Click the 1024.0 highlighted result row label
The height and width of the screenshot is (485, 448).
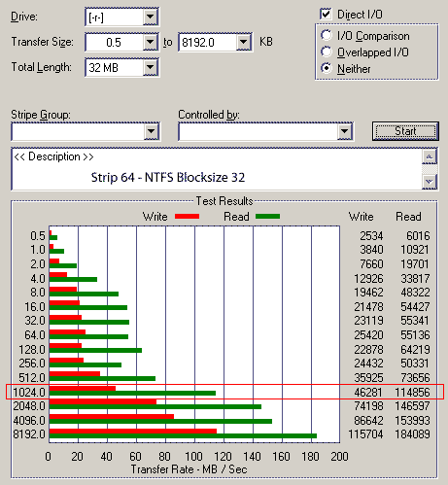coord(29,393)
